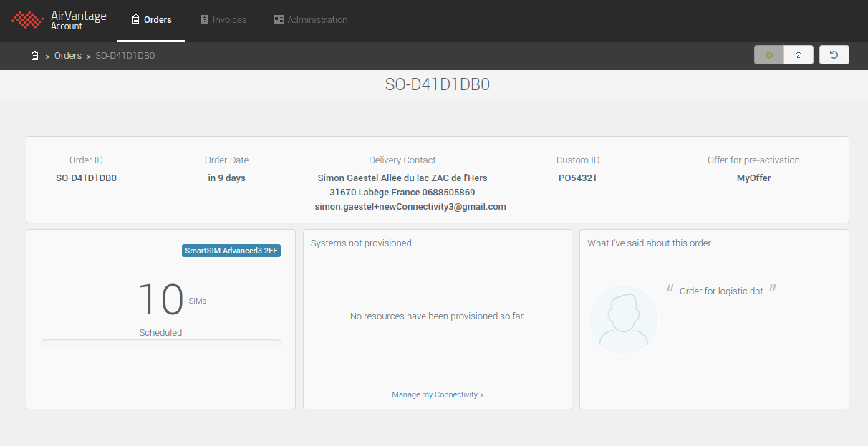Switch to the Invoices tab
Viewport: 868px width, 446px height.
223,20
